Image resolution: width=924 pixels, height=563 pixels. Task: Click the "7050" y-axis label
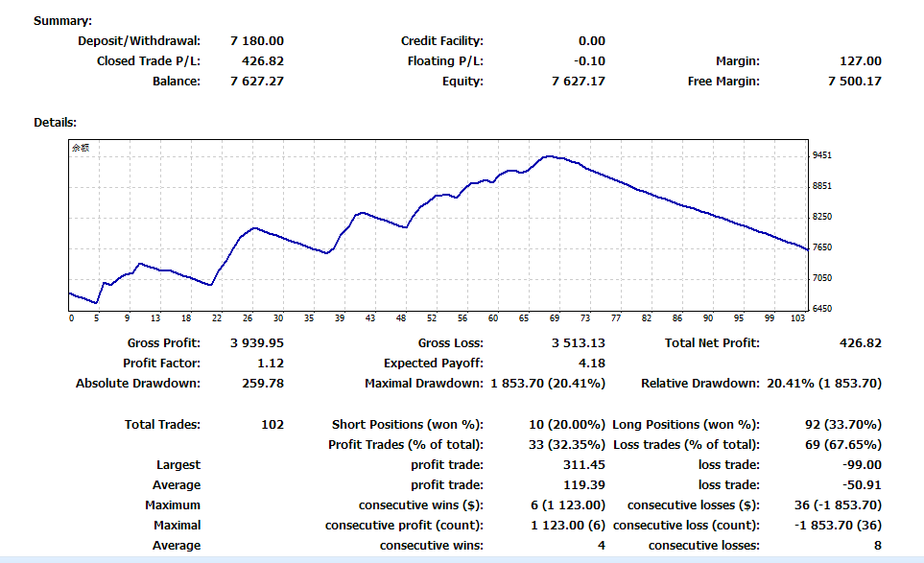coord(822,277)
